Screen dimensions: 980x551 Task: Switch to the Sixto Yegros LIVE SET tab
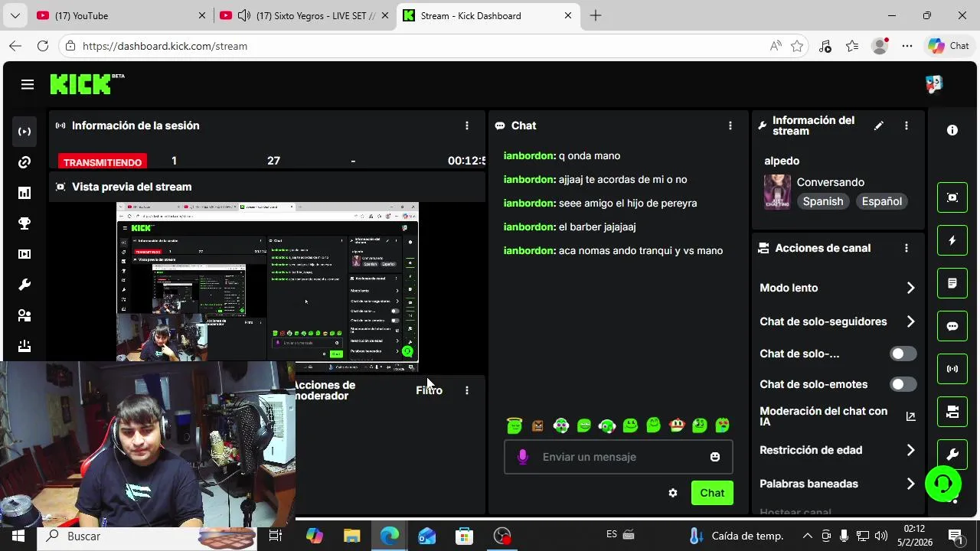pos(305,15)
